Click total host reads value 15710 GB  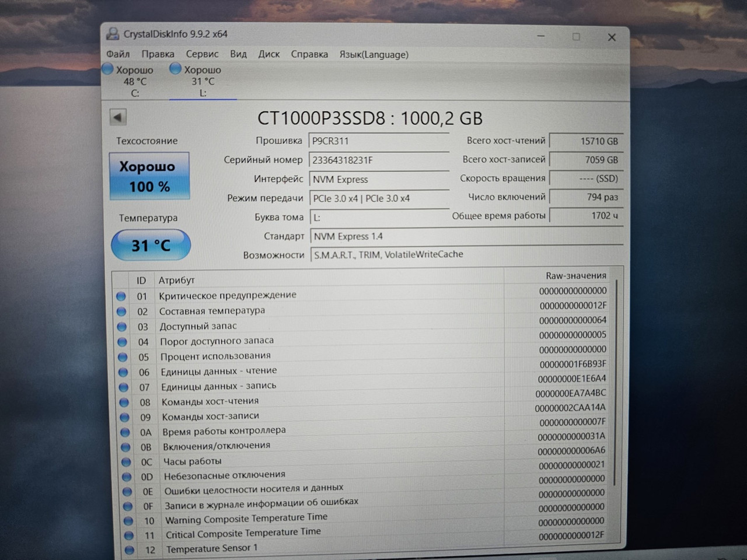coord(586,141)
